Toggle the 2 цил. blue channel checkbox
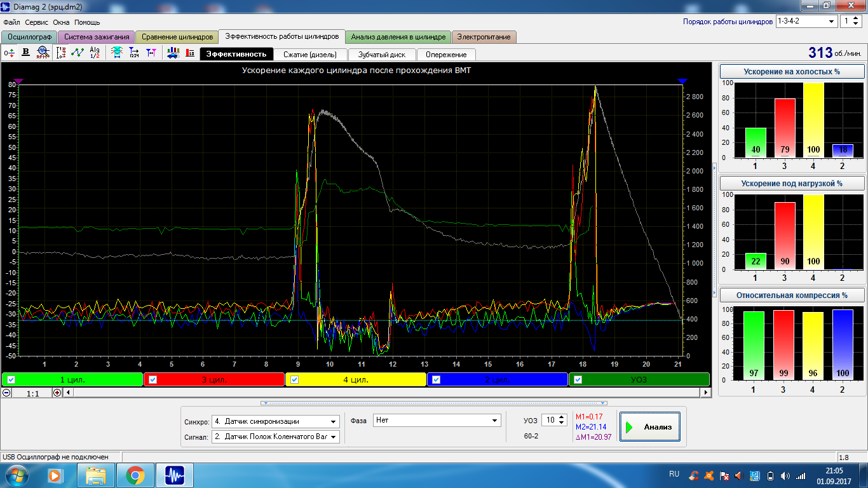This screenshot has height=488, width=868. (436, 380)
